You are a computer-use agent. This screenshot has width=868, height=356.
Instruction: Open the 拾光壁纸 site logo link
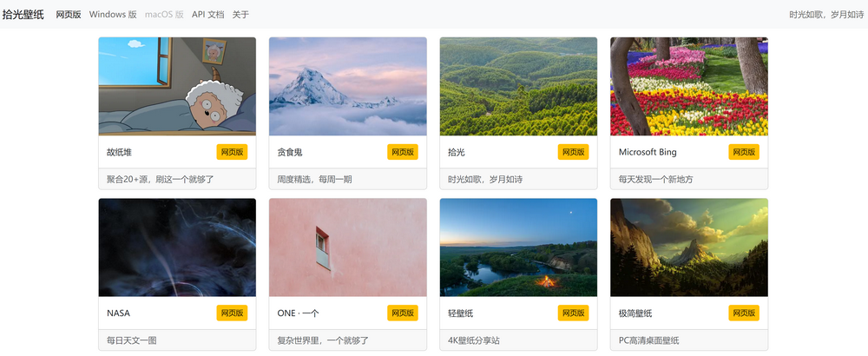pos(23,15)
